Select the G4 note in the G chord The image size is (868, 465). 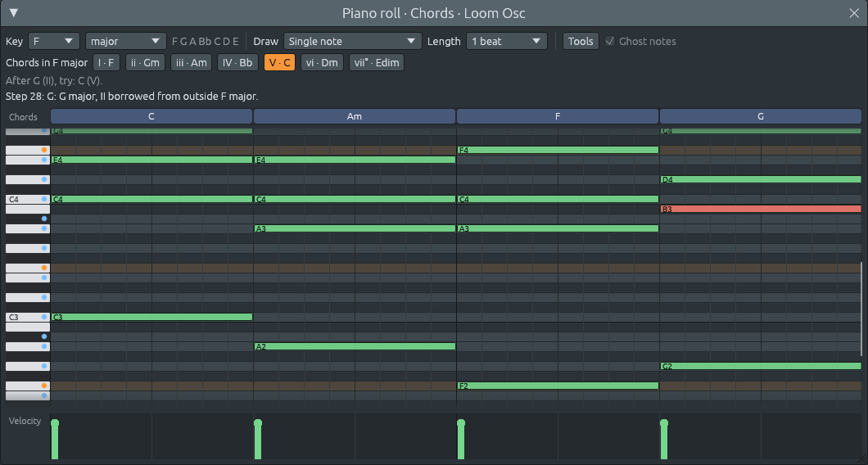[761, 131]
